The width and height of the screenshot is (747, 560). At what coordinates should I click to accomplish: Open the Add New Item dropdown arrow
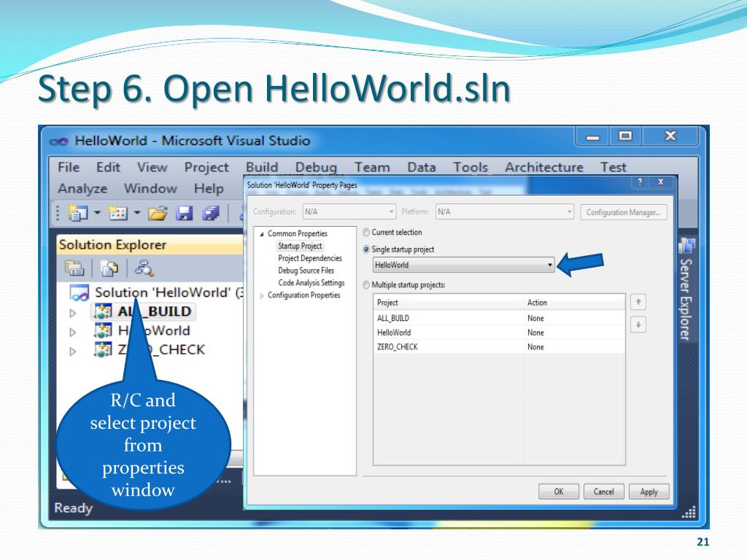(136, 212)
